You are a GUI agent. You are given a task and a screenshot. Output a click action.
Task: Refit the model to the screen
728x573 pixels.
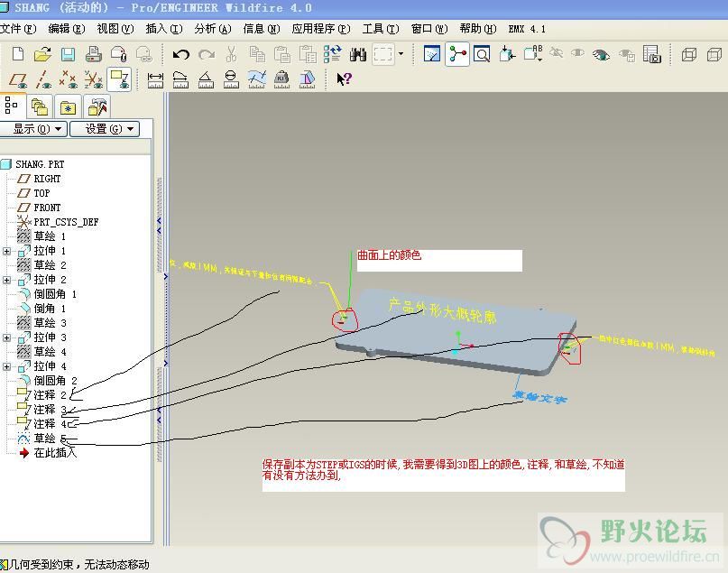[482, 54]
